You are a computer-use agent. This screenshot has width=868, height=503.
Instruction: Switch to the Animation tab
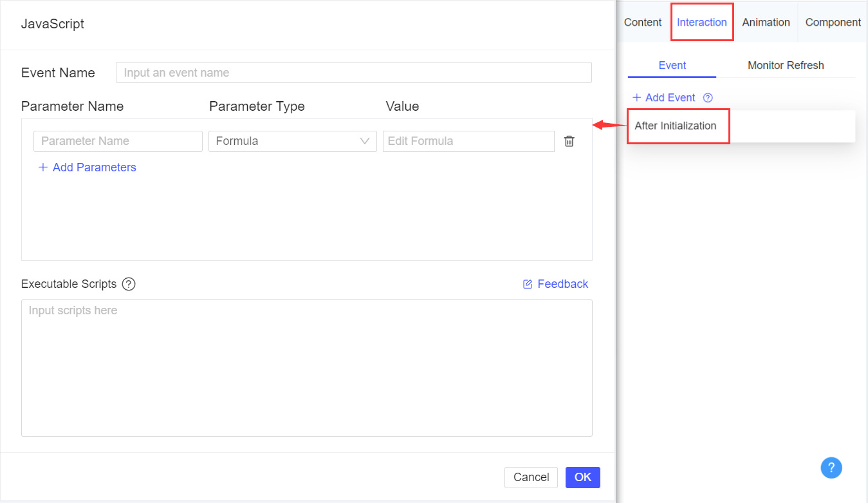[766, 21]
